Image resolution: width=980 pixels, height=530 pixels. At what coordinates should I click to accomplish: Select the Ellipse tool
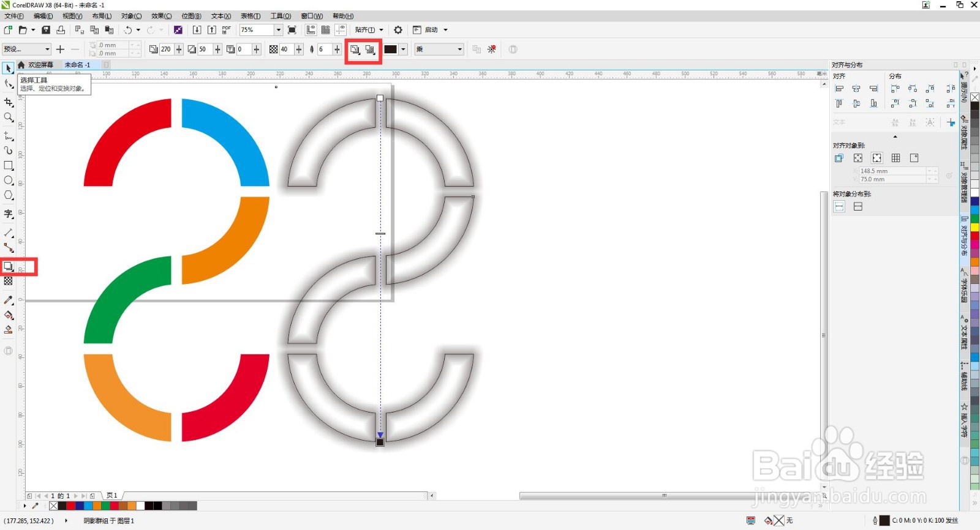pos(9,181)
